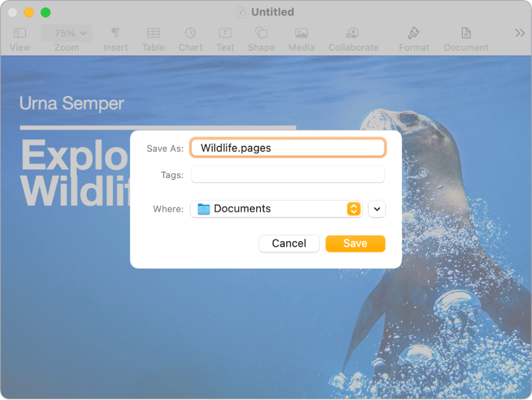Image resolution: width=532 pixels, height=400 pixels.
Task: Click inside the Tags field
Action: coord(288,174)
